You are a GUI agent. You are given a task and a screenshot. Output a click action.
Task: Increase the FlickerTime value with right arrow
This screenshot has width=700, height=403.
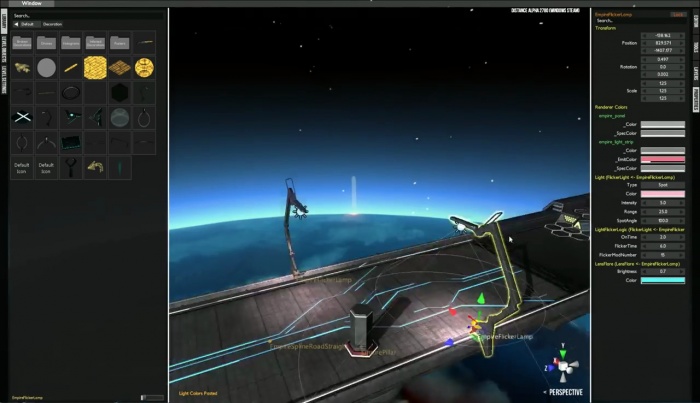(682, 246)
